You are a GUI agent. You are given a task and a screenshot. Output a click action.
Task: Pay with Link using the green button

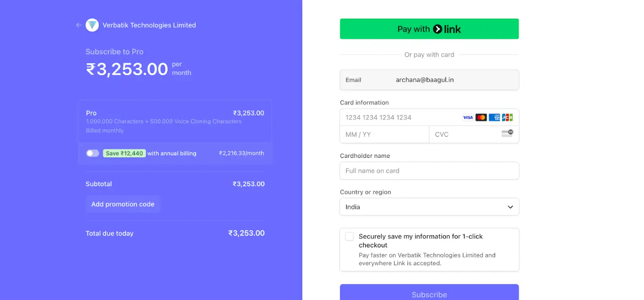coord(429,29)
